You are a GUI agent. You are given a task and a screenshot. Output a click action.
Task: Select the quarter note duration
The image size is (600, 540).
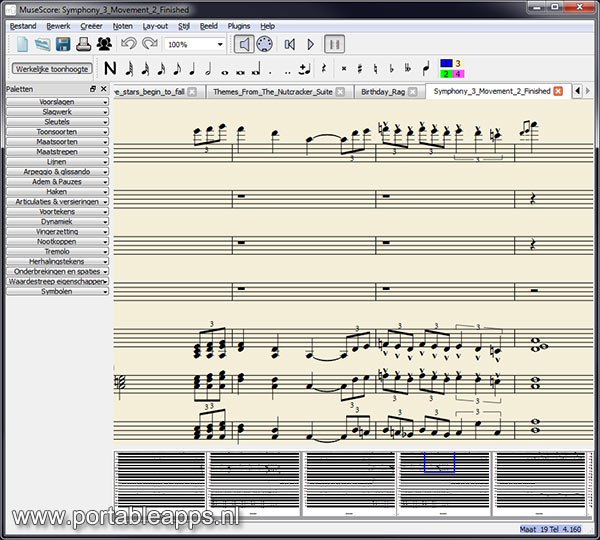(x=192, y=69)
